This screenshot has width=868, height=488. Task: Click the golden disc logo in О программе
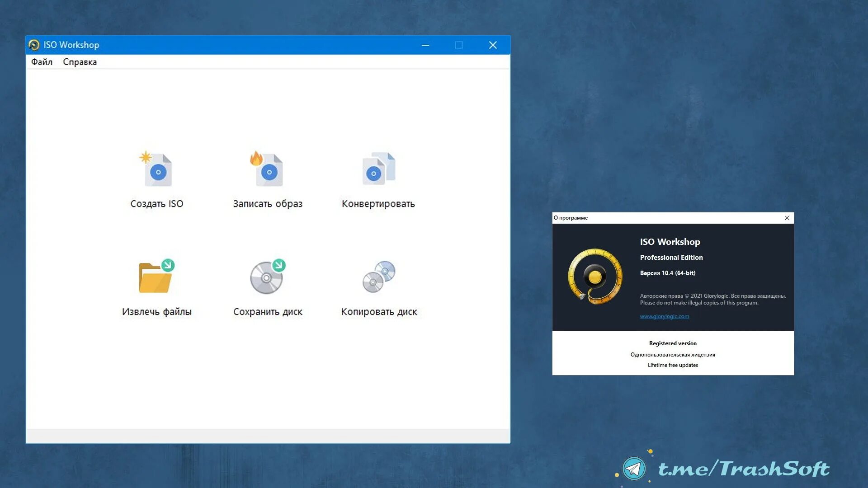pos(595,276)
